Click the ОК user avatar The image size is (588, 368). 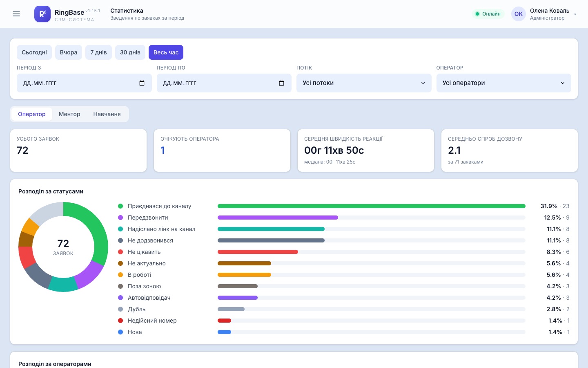(519, 14)
